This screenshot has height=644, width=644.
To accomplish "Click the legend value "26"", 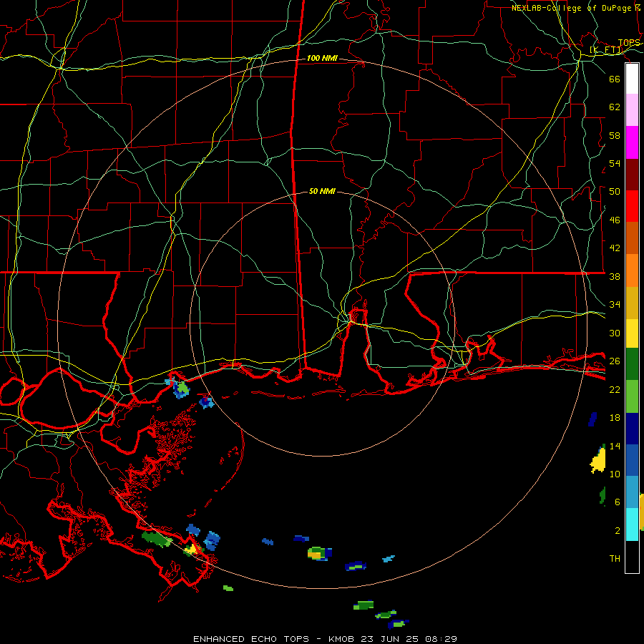I will click(x=615, y=361).
